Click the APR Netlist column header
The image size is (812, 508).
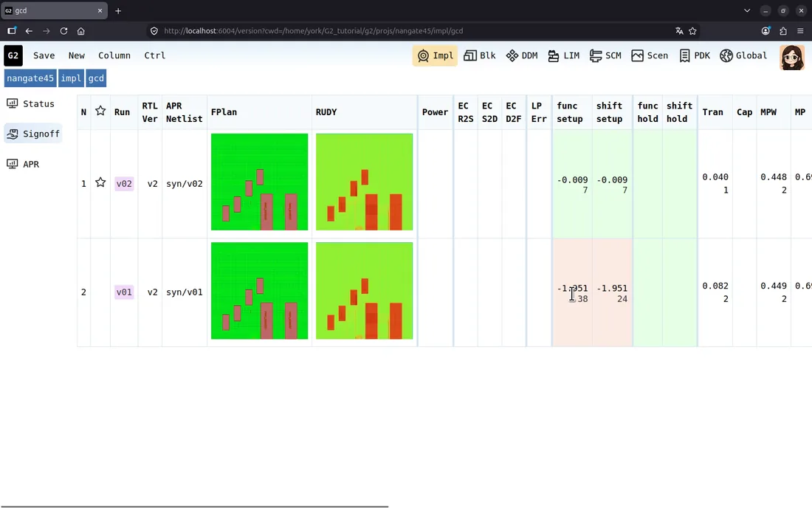tap(184, 112)
